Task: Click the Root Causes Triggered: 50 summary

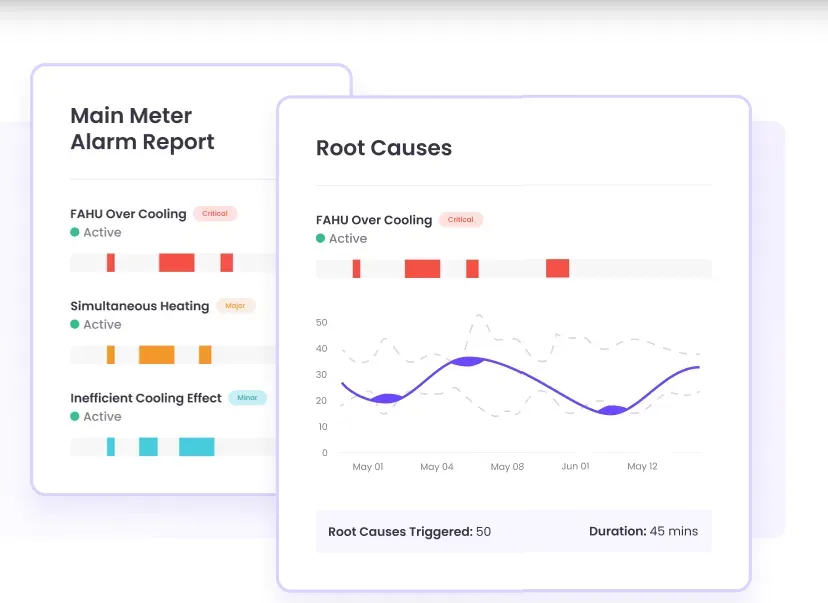Action: tap(409, 532)
